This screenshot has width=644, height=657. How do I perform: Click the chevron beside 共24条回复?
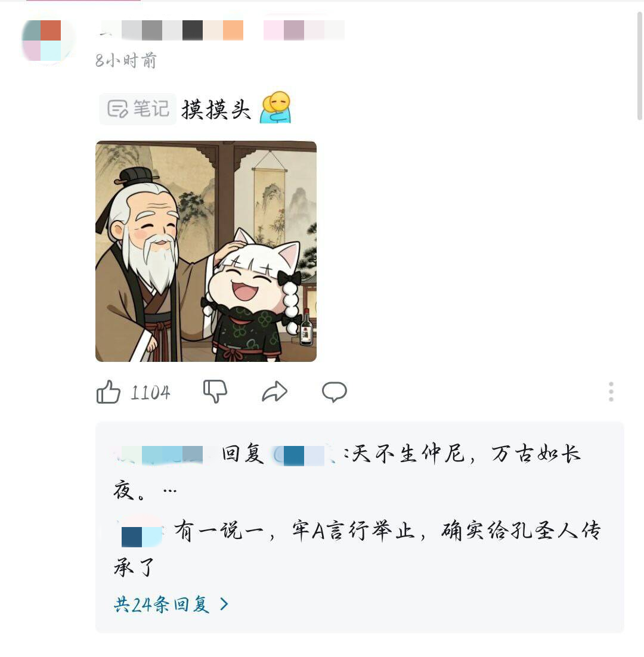[x=225, y=604]
